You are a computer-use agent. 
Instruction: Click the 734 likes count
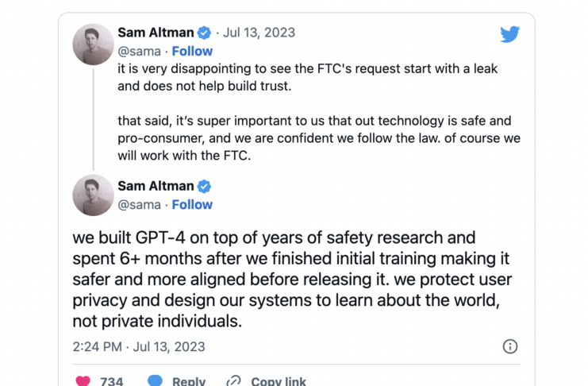(111, 381)
